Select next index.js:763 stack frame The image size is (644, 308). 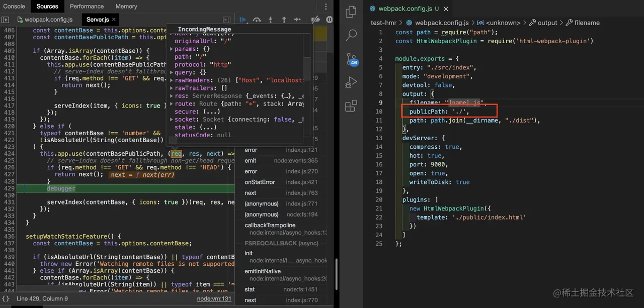click(x=282, y=193)
